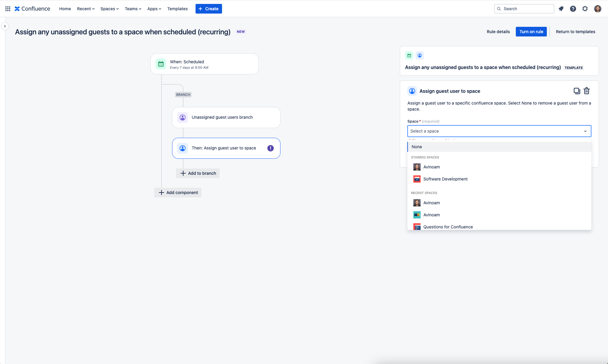Expand the left sidebar chevron
This screenshot has width=608, height=364.
click(x=5, y=26)
